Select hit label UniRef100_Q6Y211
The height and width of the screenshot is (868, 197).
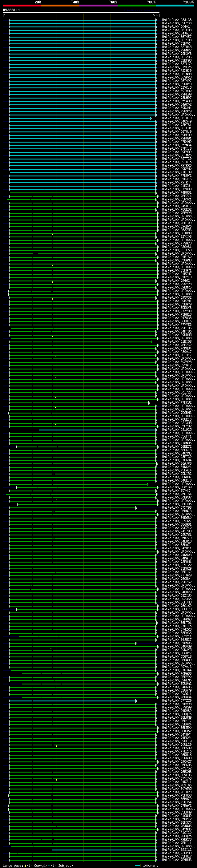(176, 636)
